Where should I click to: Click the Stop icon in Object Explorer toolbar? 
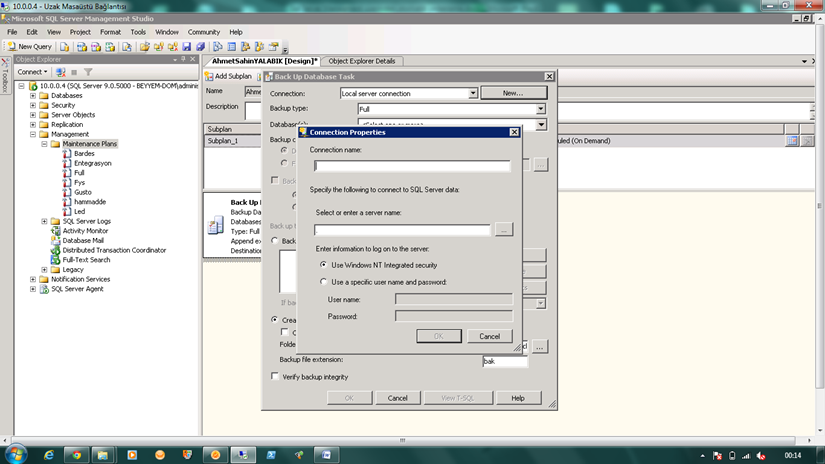(x=74, y=72)
